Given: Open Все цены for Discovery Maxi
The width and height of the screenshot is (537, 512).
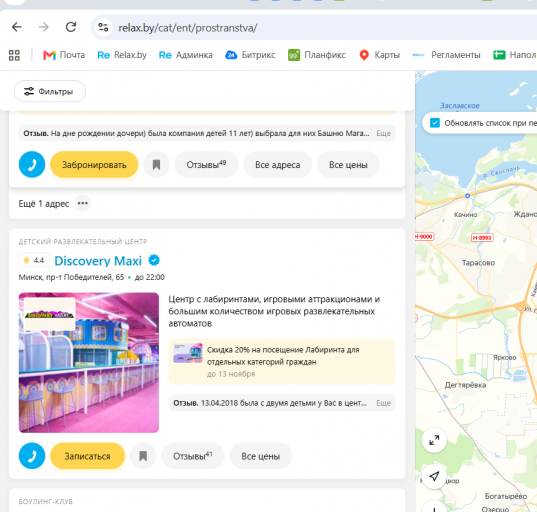Looking at the screenshot, I should (261, 456).
